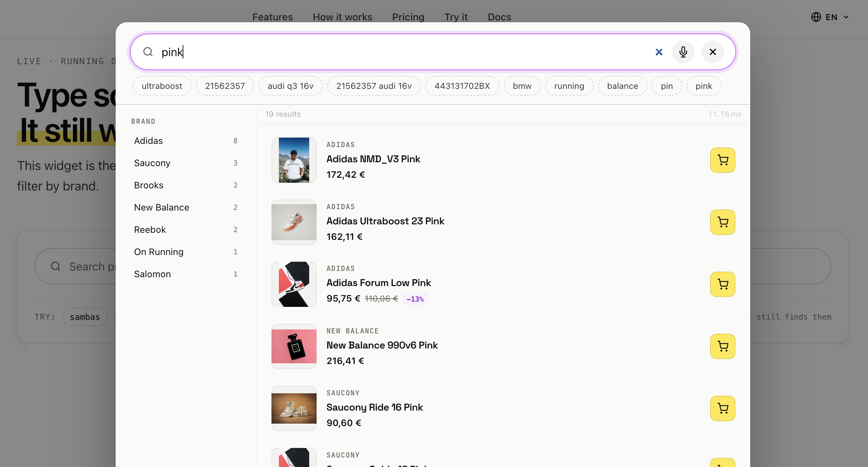The height and width of the screenshot is (467, 868).
Task: Expand the EN language dropdown chevron
Action: (x=846, y=17)
